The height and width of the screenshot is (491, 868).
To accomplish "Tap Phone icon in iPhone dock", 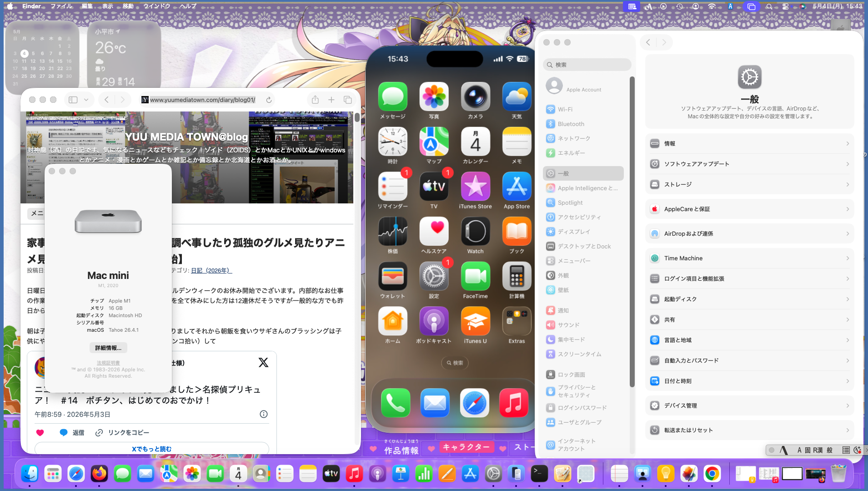I will tap(395, 403).
